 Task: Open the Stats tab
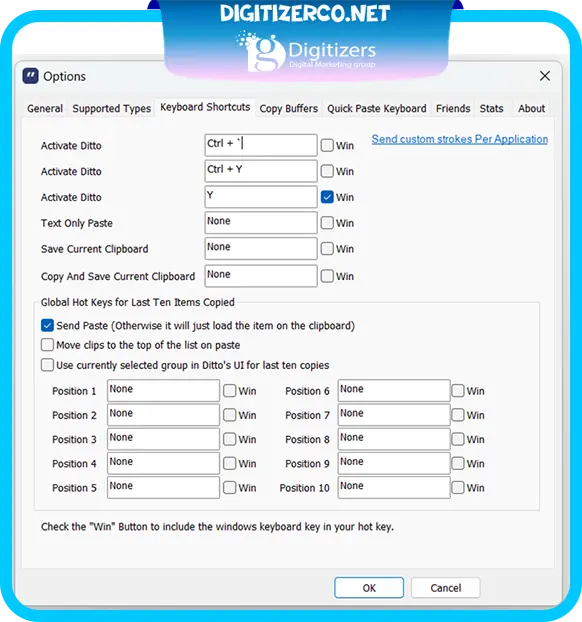point(491,108)
